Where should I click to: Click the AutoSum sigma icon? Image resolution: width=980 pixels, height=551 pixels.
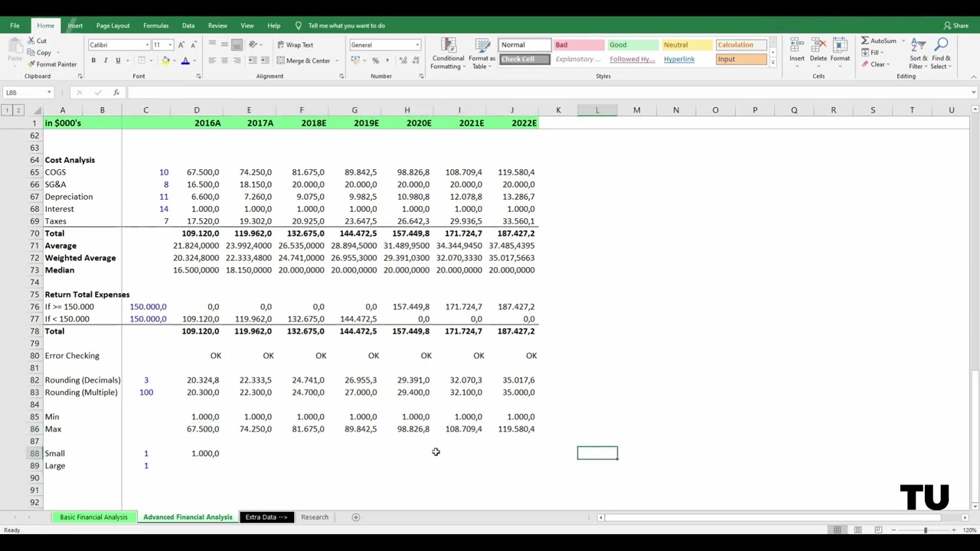[x=865, y=41]
